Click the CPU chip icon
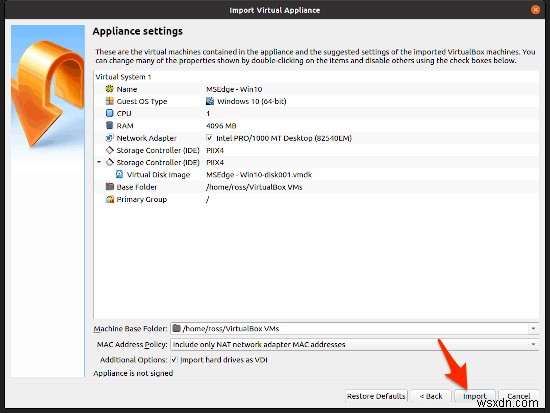Viewport: 550px width, 413px height. click(109, 113)
